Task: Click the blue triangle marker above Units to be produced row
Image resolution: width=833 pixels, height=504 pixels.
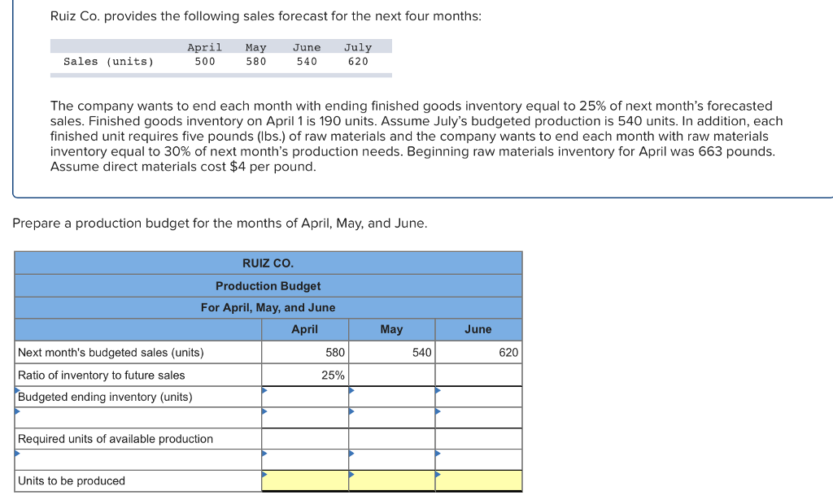Action: (15, 453)
